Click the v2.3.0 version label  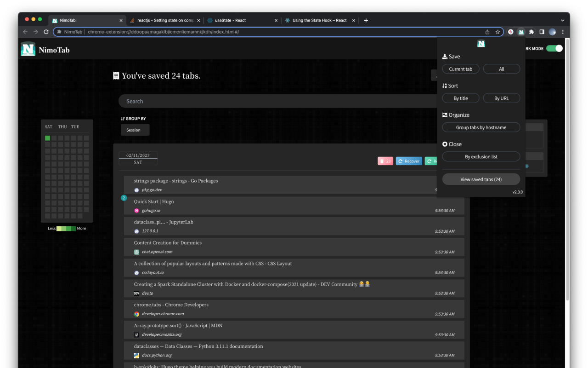[517, 192]
